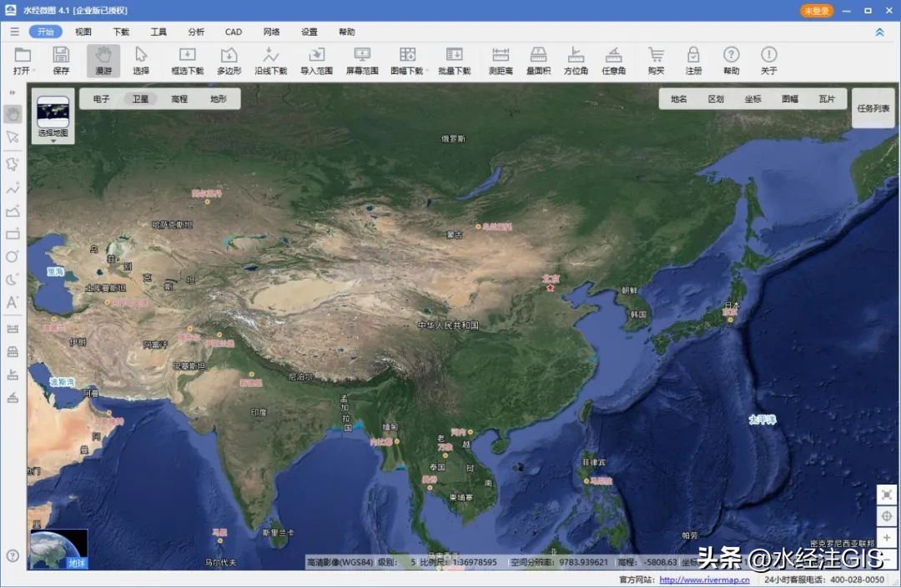
Task: Open the 任务列表 task list panel
Action: click(872, 107)
